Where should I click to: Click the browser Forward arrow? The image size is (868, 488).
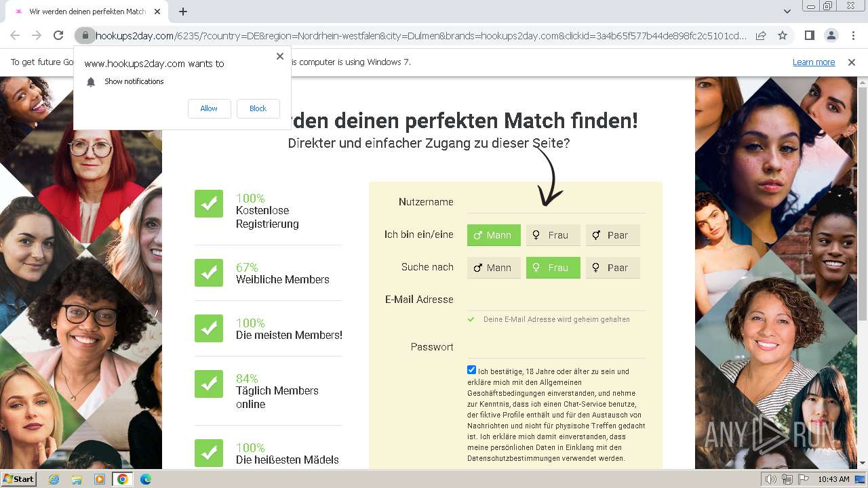(x=37, y=35)
